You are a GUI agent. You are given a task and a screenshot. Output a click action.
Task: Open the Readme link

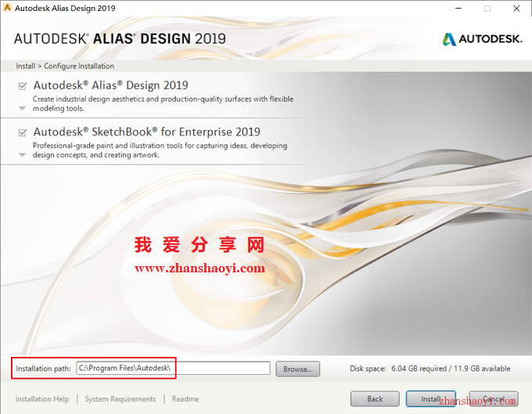tap(185, 399)
